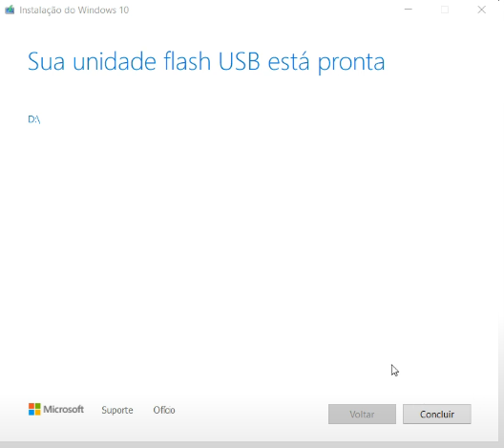Close the Windows 10 setup window
Image resolution: width=504 pixels, height=448 pixels.
click(x=481, y=10)
